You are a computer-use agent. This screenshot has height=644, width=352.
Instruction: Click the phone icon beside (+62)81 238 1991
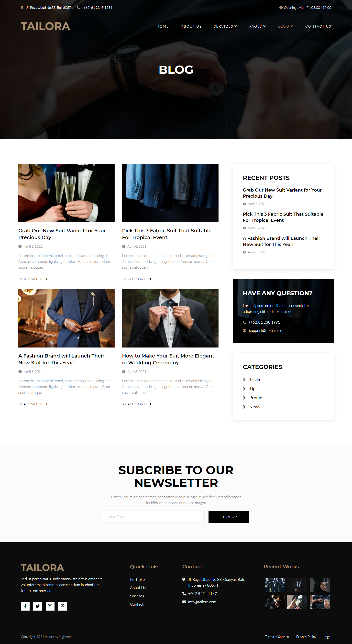click(x=245, y=322)
